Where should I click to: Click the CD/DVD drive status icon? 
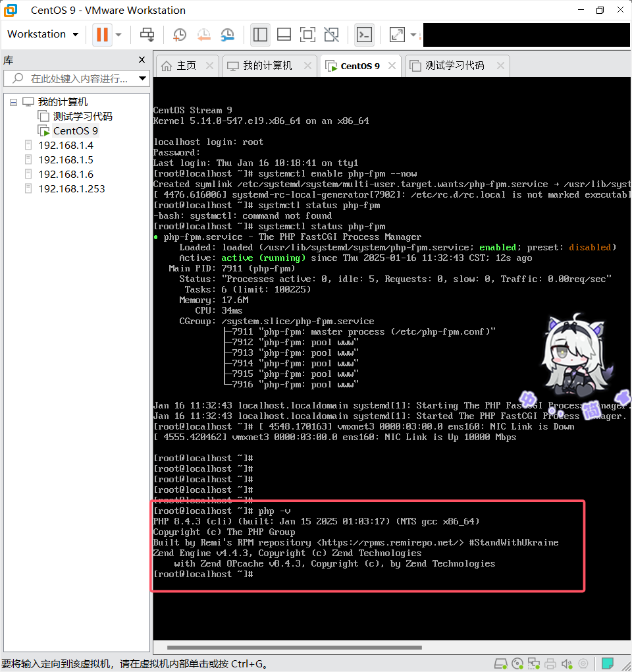pyautogui.click(x=517, y=664)
